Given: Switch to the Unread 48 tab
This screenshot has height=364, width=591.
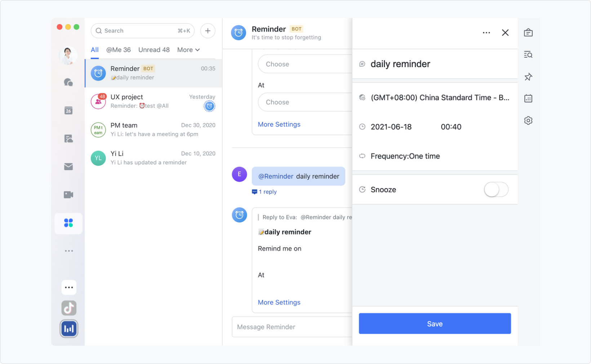Looking at the screenshot, I should (x=154, y=50).
